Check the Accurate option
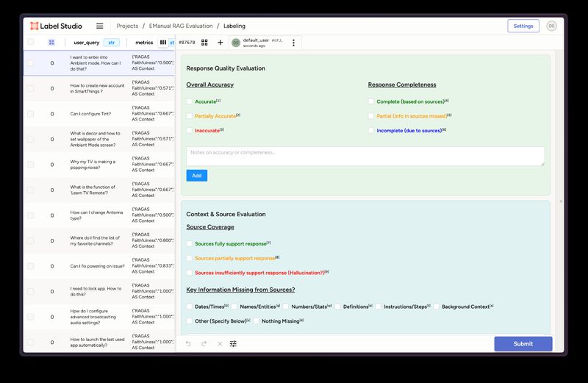Screen dimensions: 588x383 [190, 101]
